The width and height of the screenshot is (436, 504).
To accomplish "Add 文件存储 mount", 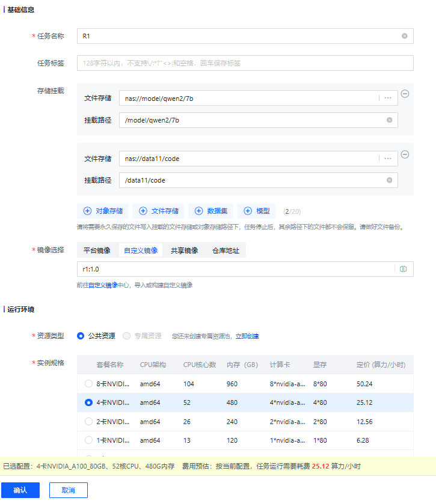I will 158,211.
